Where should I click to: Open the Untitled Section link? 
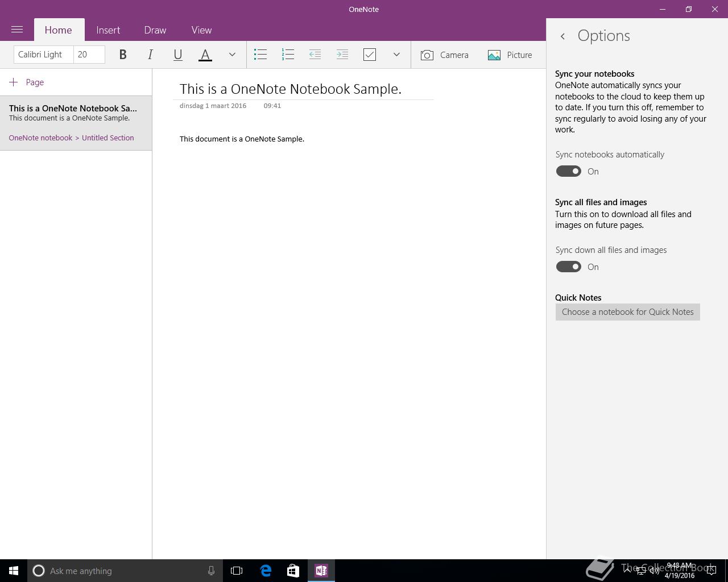(108, 138)
